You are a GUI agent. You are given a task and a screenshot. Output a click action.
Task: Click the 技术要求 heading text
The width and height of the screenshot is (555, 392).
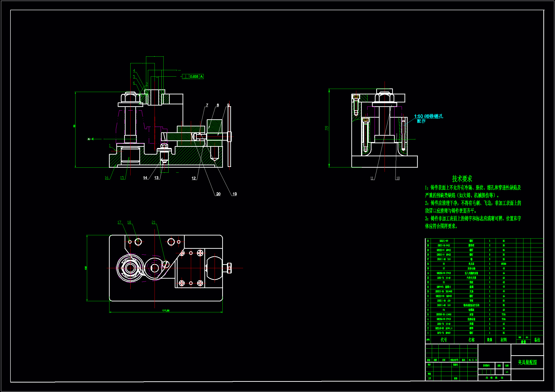(462, 179)
